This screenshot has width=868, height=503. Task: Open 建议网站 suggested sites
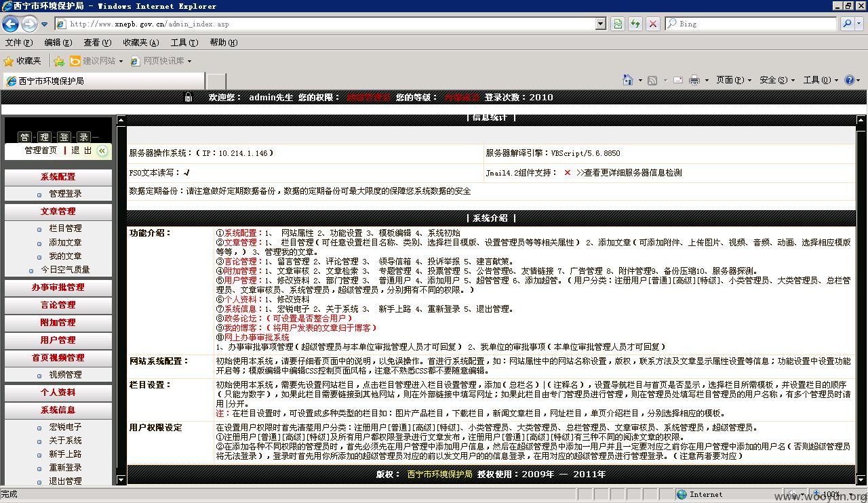point(97,61)
